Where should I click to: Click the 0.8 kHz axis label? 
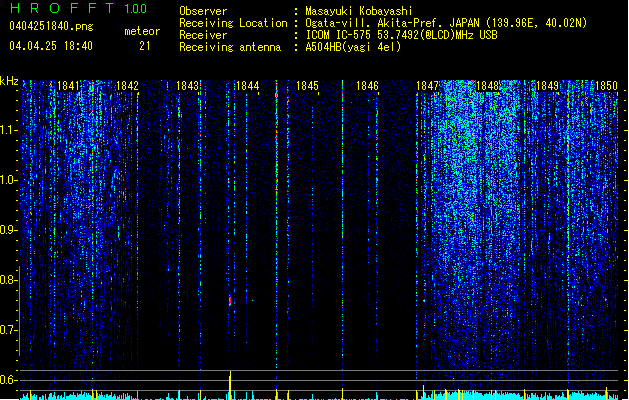(x=9, y=280)
